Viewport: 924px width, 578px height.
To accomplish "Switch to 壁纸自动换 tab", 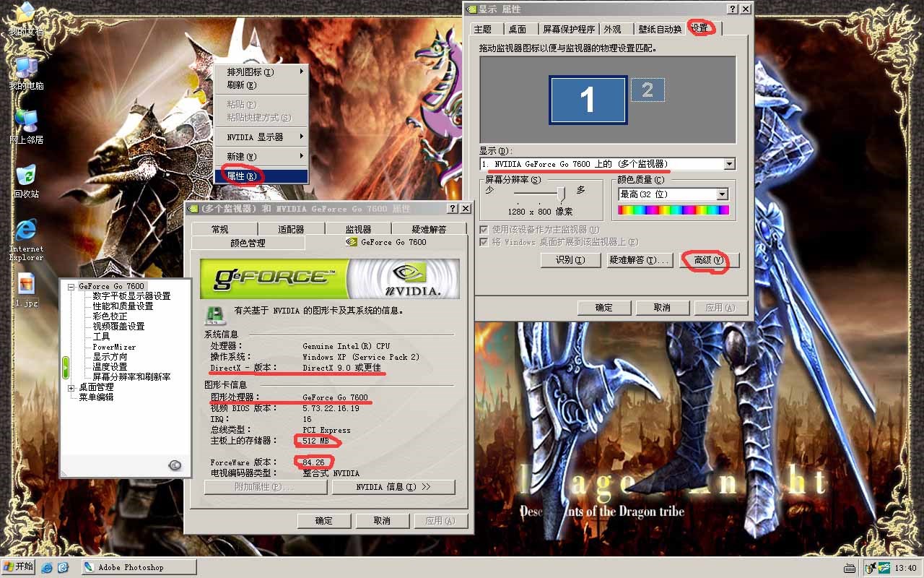I will pos(660,29).
